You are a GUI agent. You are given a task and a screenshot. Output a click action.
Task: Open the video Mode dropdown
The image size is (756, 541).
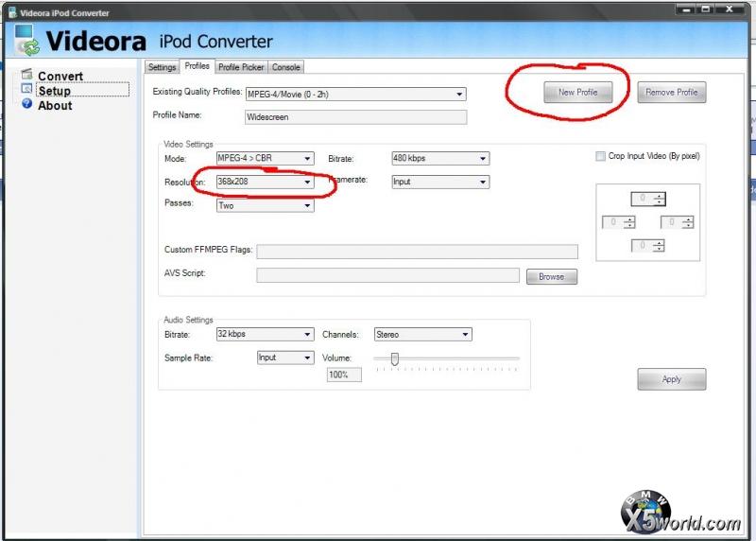point(266,158)
